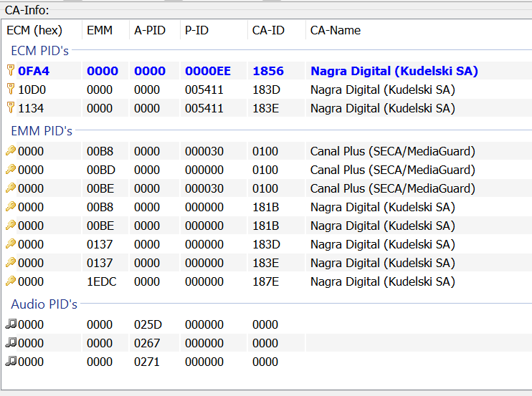532x396 pixels.
Task: Click the key icon of ECM 10D0 row
Action: (x=11, y=89)
